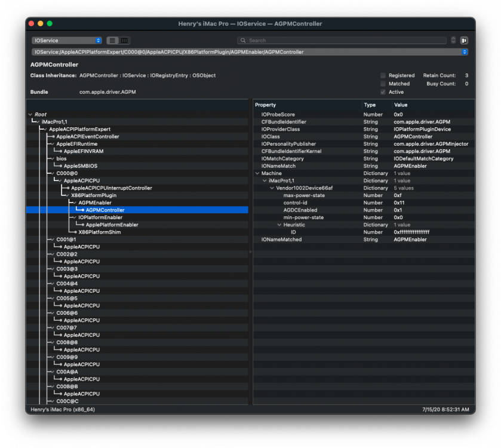Viewport: 501px width, 448px height.
Task: Collapse the Root tree node
Action: click(30, 115)
